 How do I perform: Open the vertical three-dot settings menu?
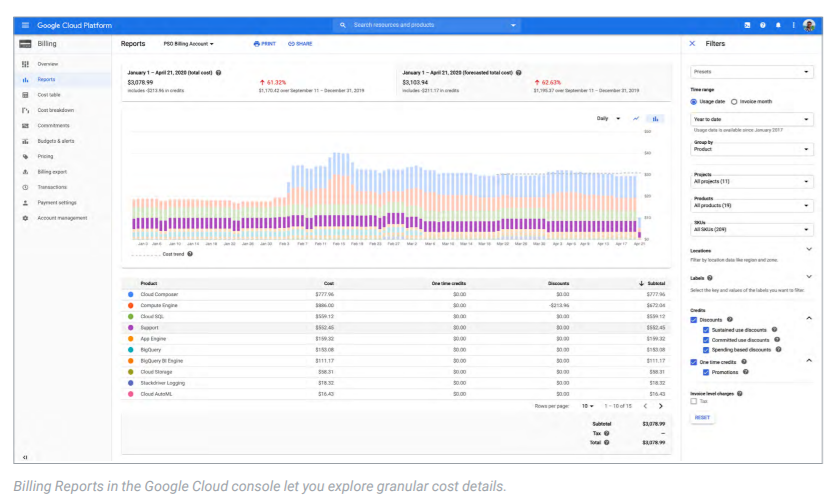[x=793, y=25]
